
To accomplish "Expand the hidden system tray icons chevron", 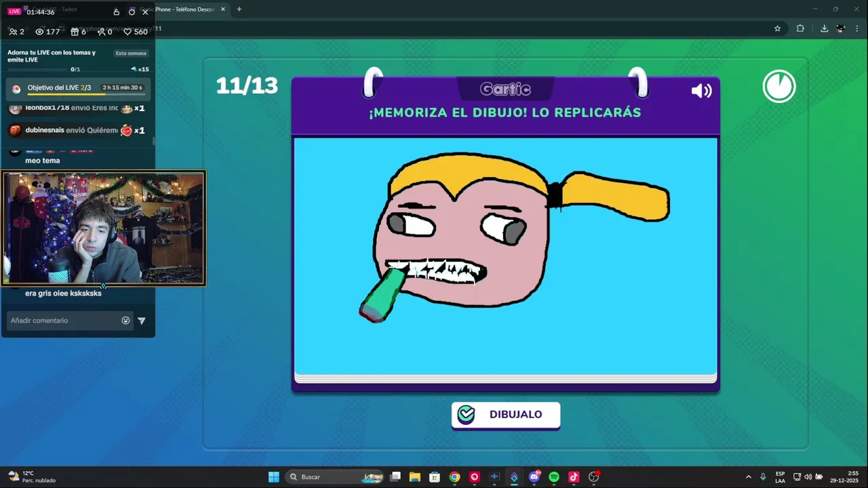I will pyautogui.click(x=749, y=477).
